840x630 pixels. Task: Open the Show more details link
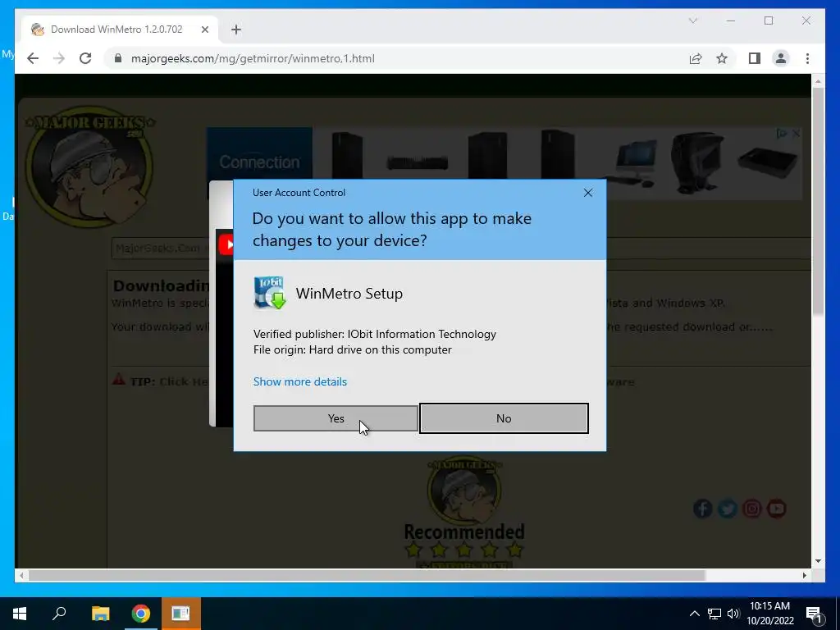pos(300,381)
